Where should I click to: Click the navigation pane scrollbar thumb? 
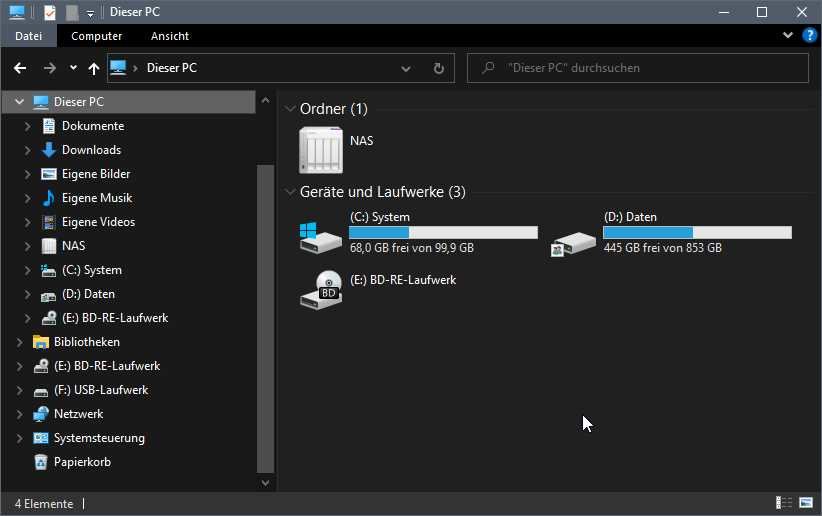click(x=265, y=319)
